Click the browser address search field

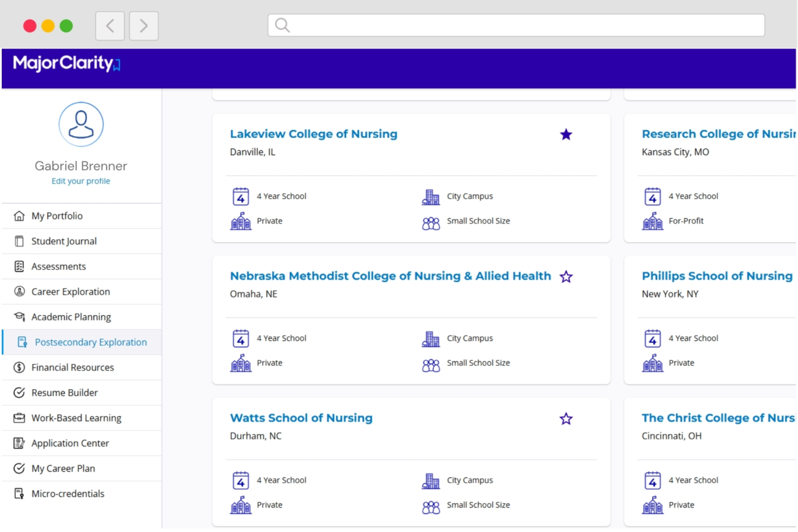pos(516,25)
